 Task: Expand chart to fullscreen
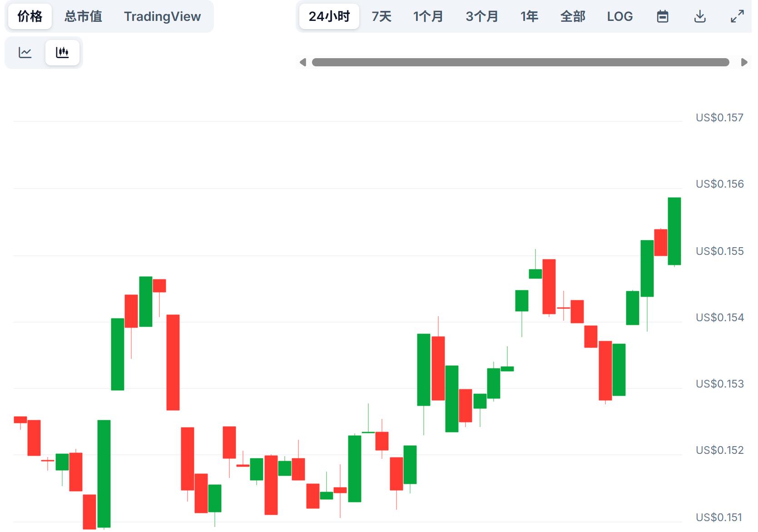pos(737,16)
